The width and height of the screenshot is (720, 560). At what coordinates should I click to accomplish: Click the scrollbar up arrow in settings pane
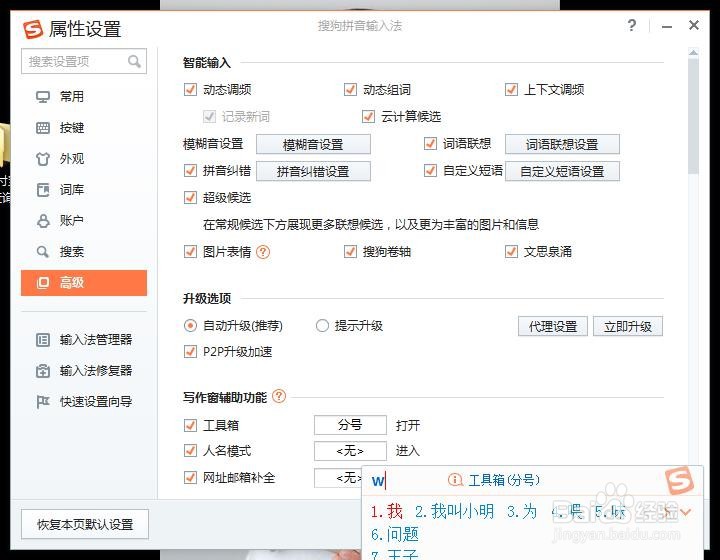(x=693, y=53)
